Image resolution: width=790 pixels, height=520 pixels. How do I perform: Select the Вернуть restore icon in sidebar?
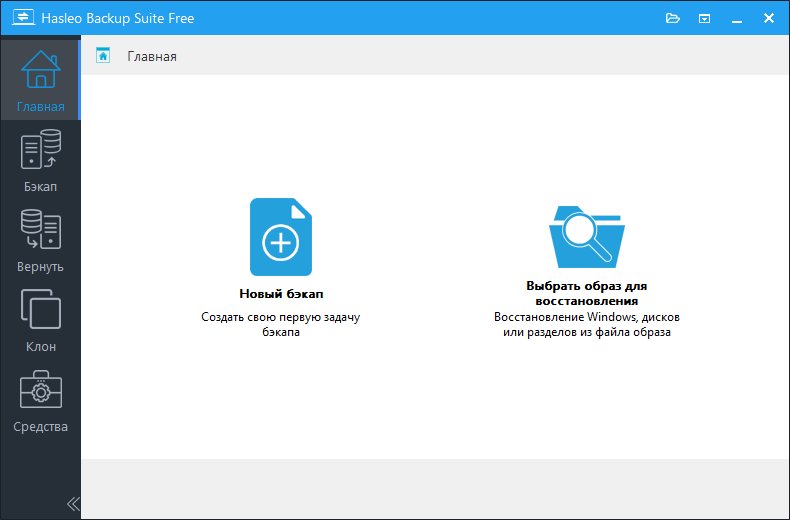40,230
